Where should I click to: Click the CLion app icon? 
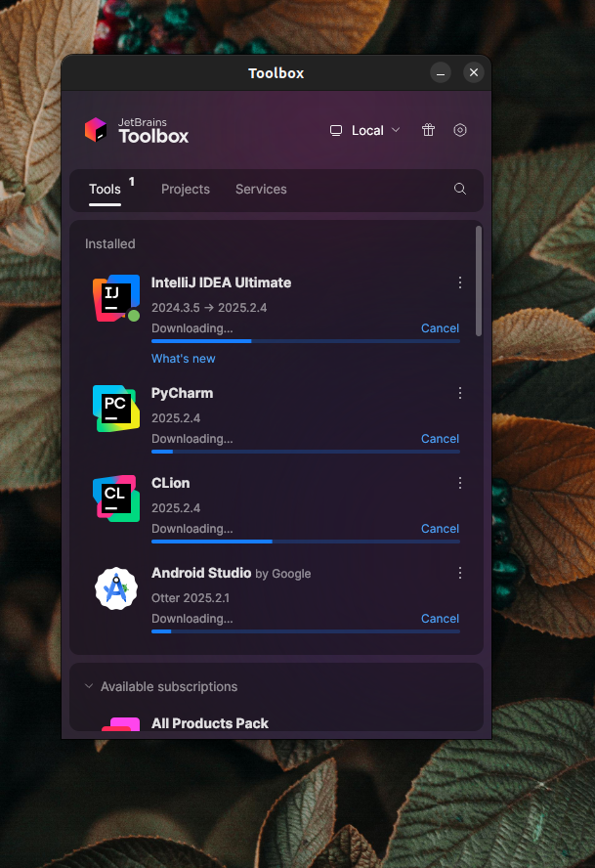coord(116,499)
